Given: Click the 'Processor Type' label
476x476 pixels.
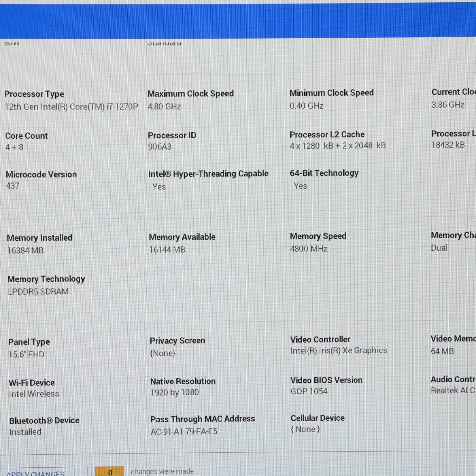Looking at the screenshot, I should (34, 94).
